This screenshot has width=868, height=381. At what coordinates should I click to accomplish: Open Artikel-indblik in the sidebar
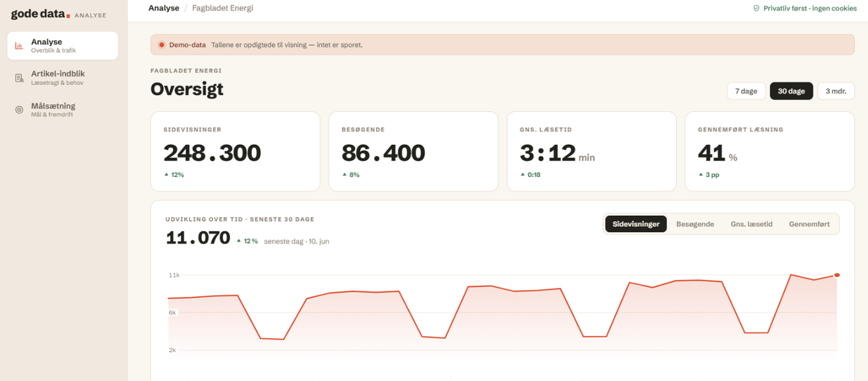[63, 78]
